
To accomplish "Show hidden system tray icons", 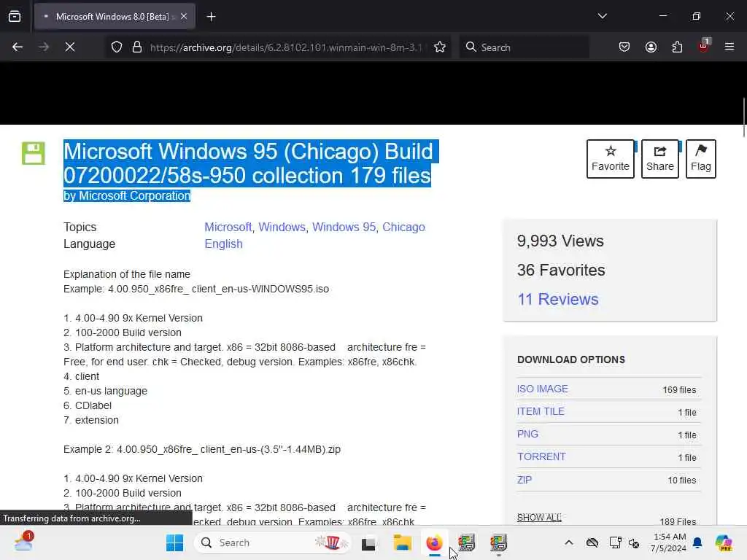I will [569, 542].
